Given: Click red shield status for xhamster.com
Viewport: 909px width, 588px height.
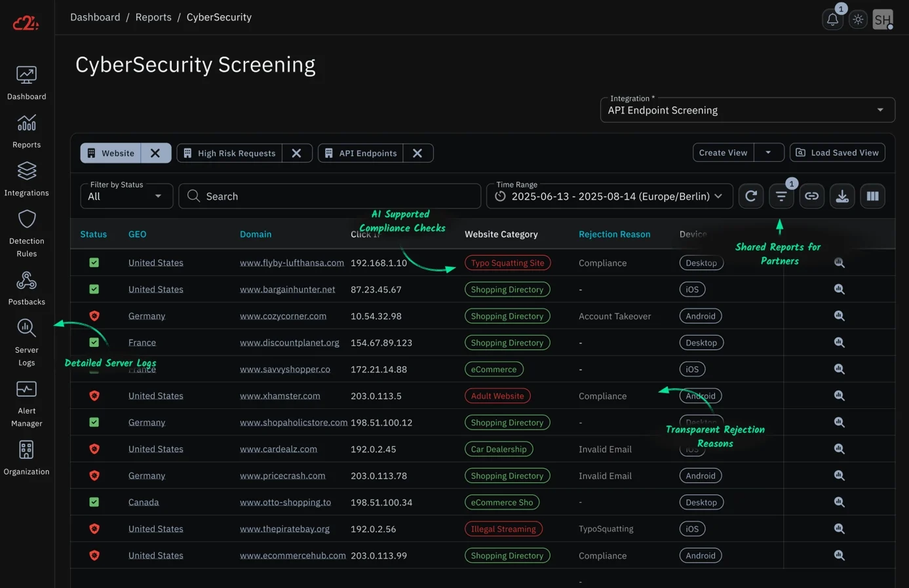Looking at the screenshot, I should click(94, 396).
